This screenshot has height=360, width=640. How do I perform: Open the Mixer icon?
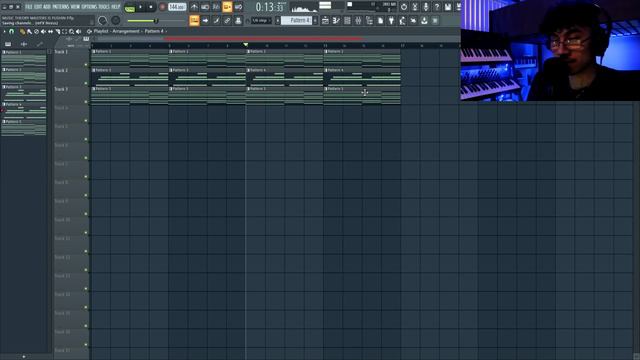coord(358,20)
